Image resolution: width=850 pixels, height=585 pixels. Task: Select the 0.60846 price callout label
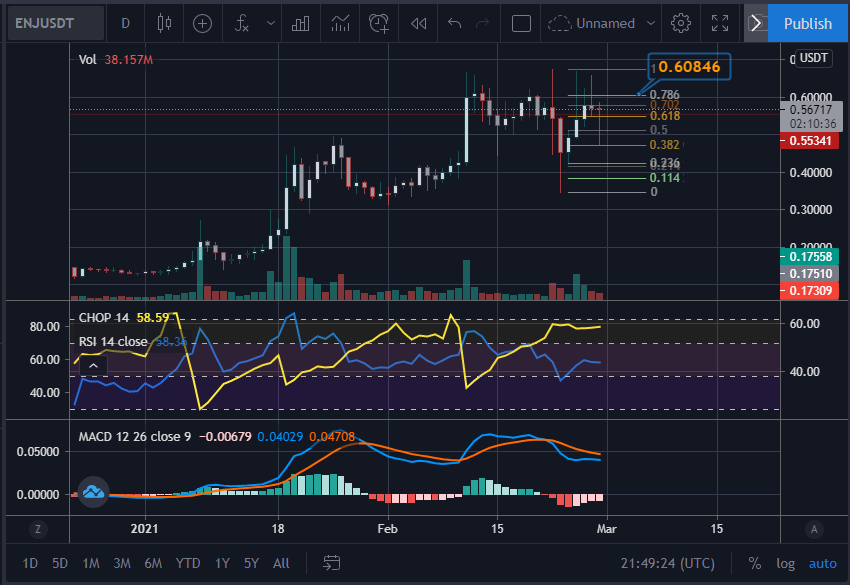point(689,67)
